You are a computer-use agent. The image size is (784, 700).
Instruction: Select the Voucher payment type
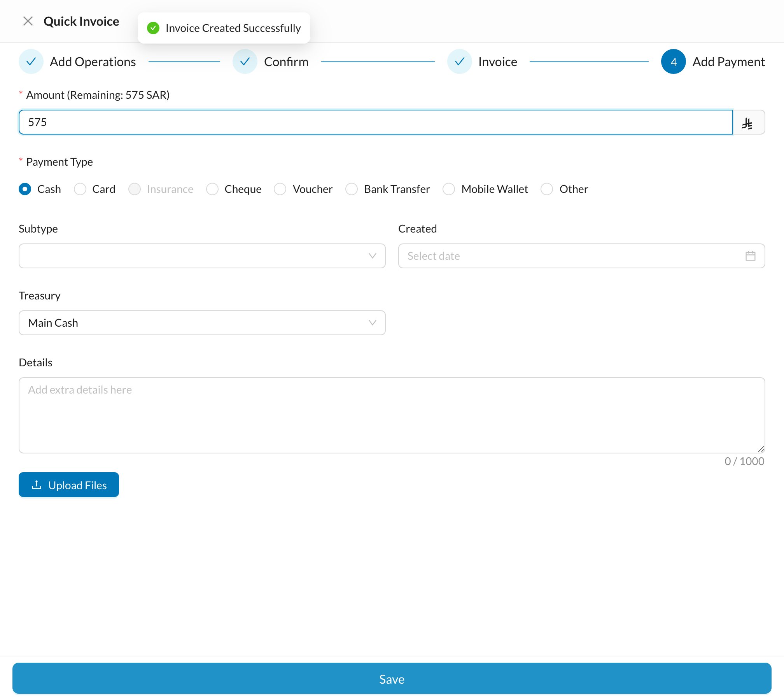point(280,189)
